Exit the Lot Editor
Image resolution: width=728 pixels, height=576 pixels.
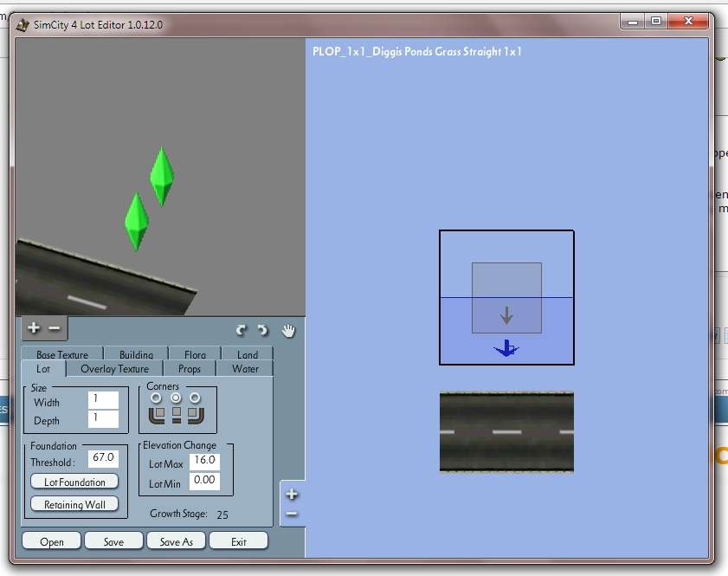pyautogui.click(x=239, y=541)
